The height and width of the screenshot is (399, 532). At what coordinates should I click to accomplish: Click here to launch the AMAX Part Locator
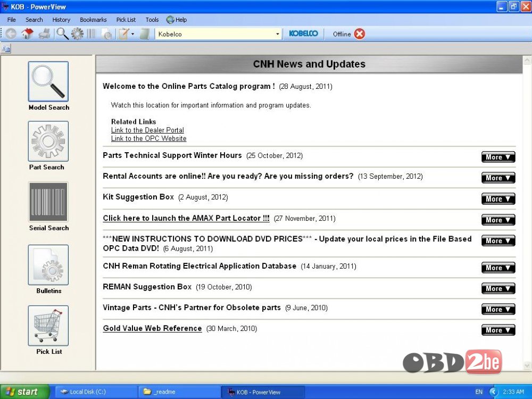[x=186, y=218]
